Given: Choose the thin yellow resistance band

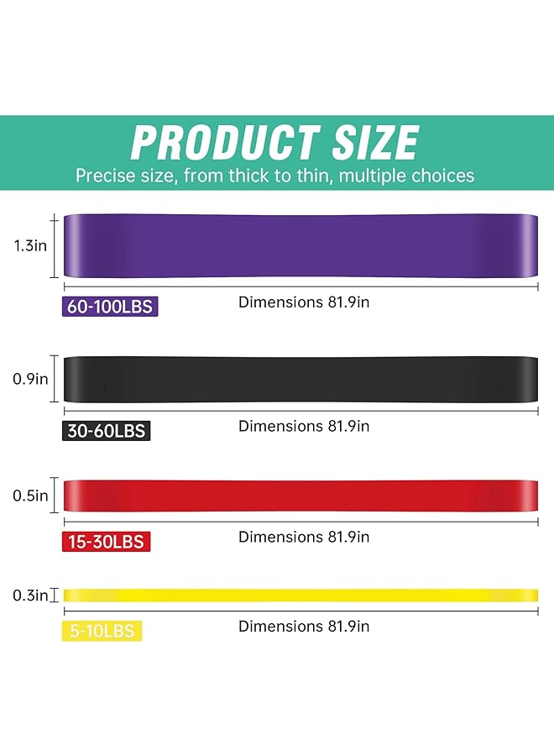Looking at the screenshot, I should 301,595.
